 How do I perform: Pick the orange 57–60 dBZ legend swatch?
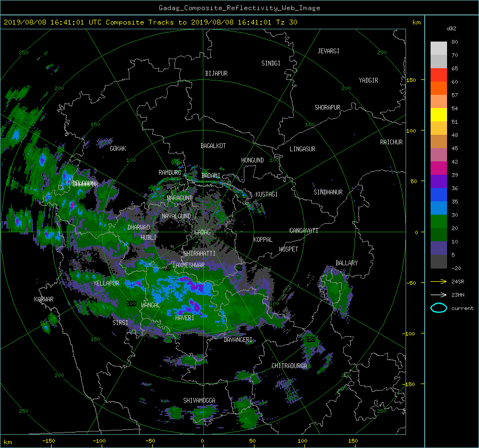click(439, 88)
